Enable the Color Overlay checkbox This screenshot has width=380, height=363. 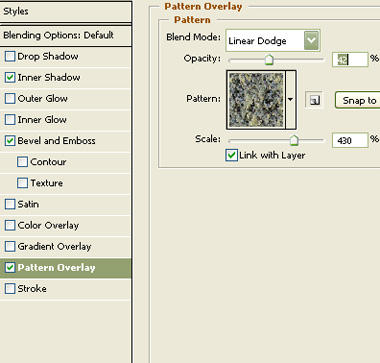click(10, 225)
